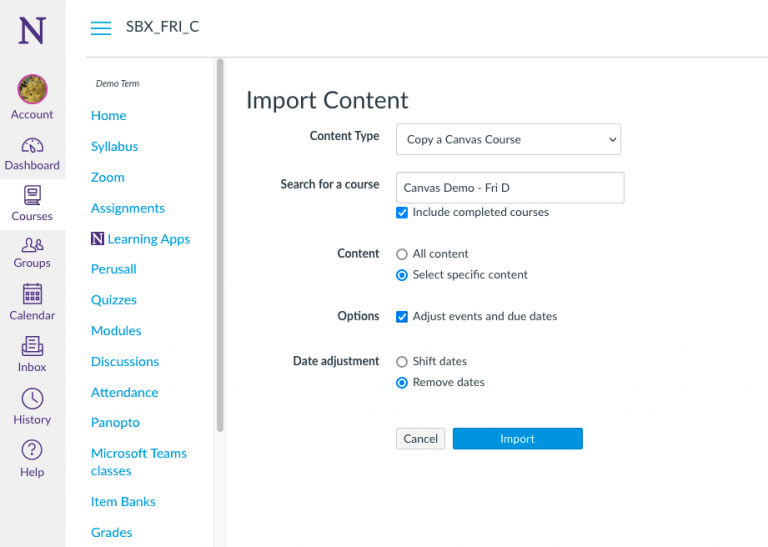
Task: Open the Courses book icon
Action: tap(32, 195)
